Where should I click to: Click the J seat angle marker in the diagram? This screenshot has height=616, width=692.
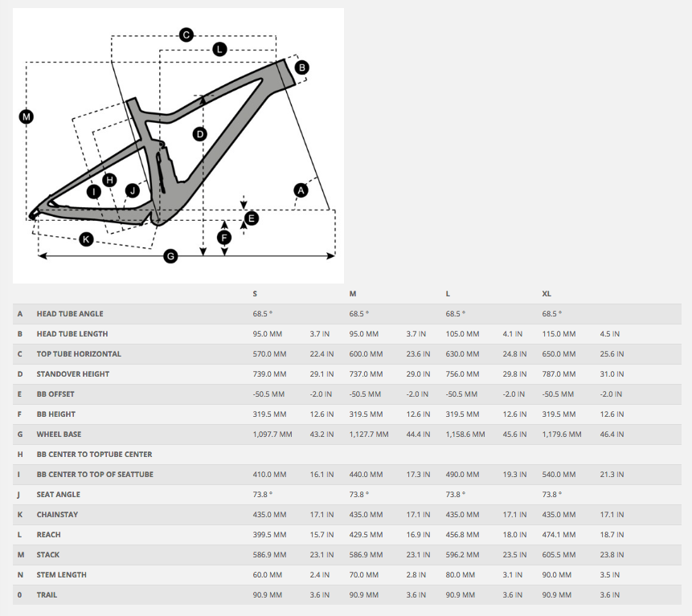pyautogui.click(x=132, y=190)
